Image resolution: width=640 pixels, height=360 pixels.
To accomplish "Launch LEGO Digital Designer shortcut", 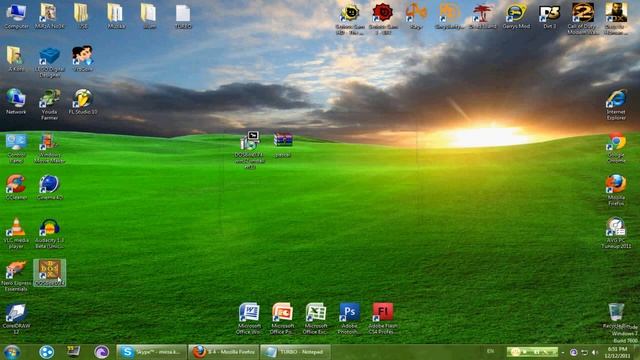I will pos(49,62).
